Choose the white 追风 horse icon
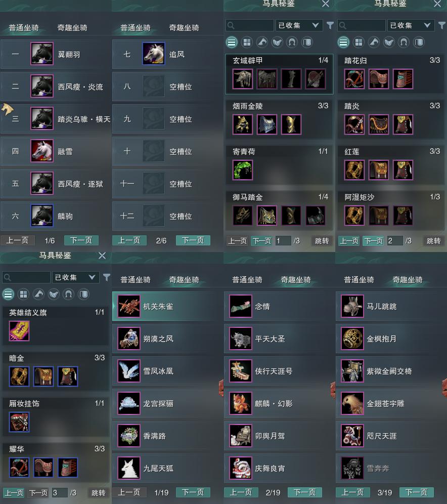 154,54
